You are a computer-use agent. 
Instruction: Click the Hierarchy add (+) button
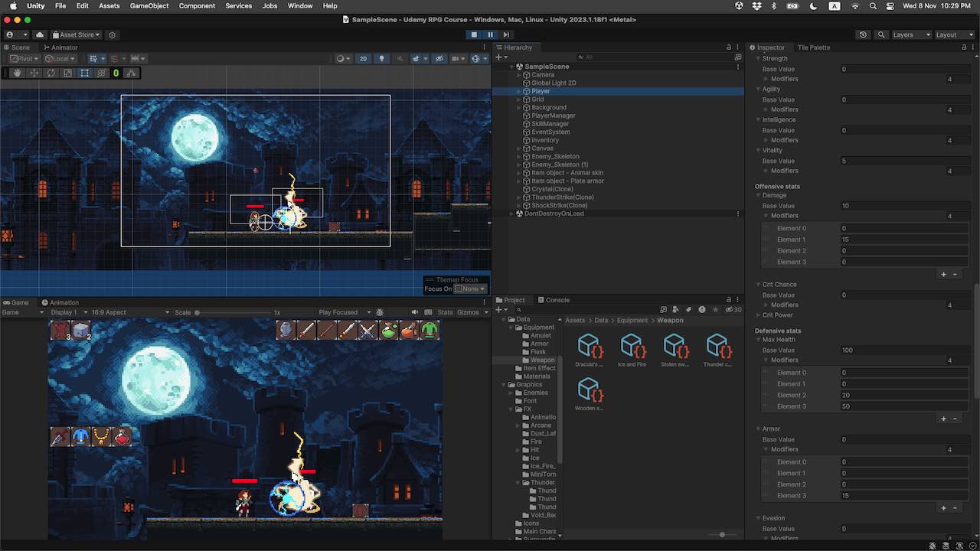pos(501,57)
